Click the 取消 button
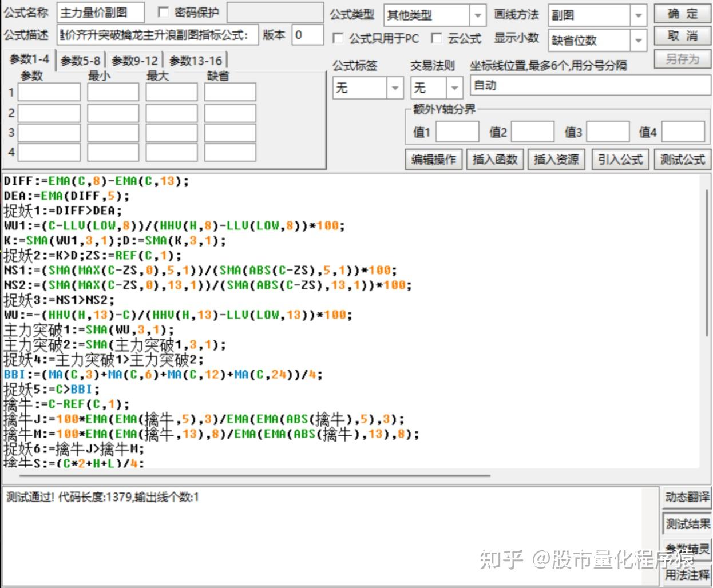The image size is (713, 588). coord(682,36)
